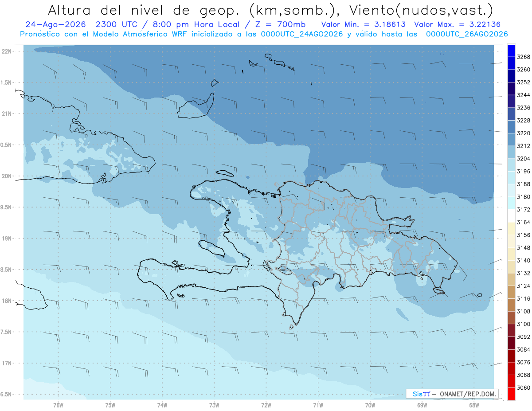This screenshot has width=532, height=411.
Task: Click the '68W' longitude label
Action: [474, 405]
